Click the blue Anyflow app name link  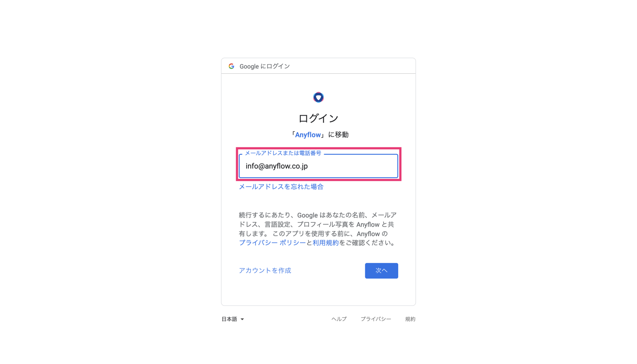(x=308, y=135)
